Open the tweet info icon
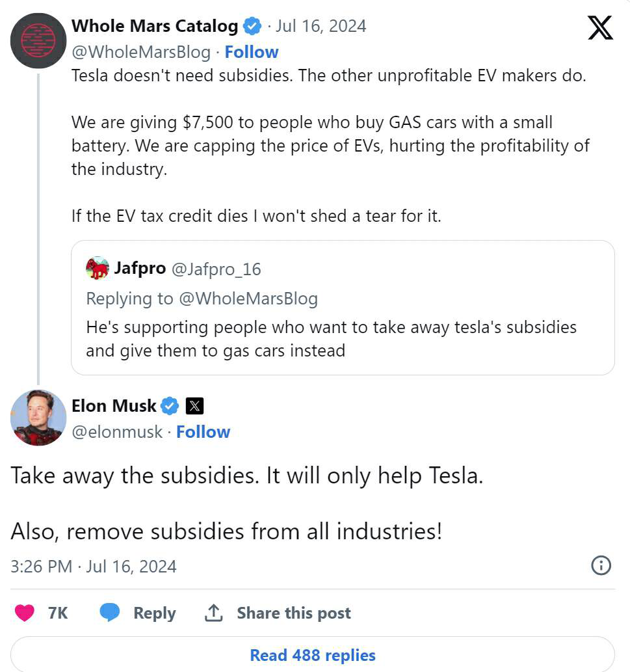 pyautogui.click(x=601, y=565)
